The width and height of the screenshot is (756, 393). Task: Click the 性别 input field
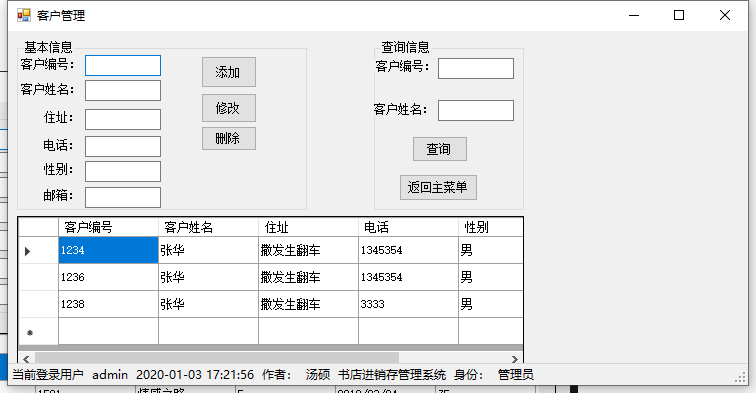[x=123, y=172]
